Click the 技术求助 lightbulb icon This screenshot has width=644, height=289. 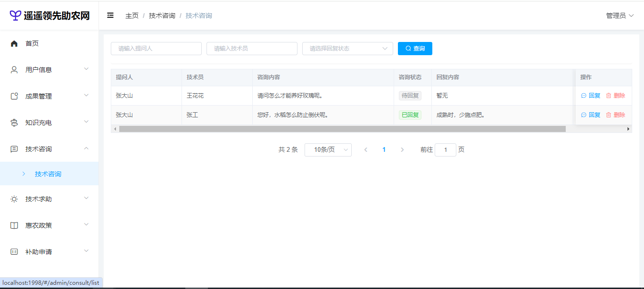click(x=14, y=199)
